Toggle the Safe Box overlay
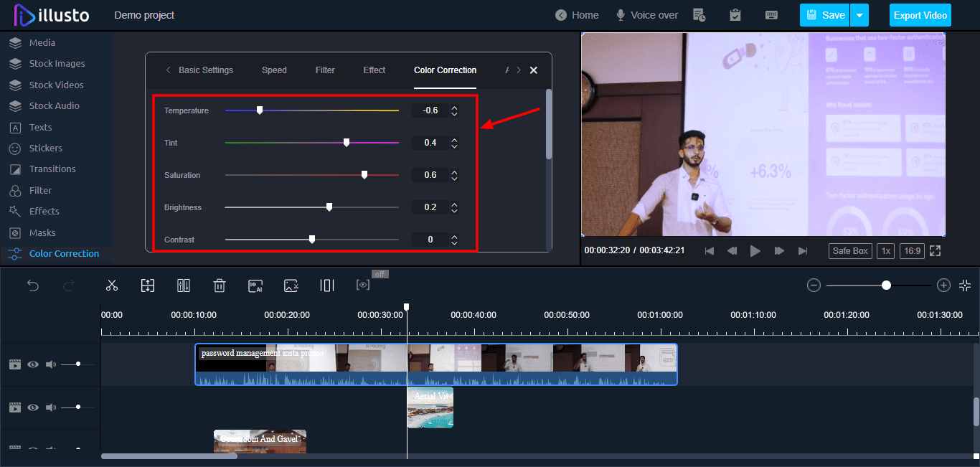This screenshot has width=980, height=467. [x=851, y=251]
